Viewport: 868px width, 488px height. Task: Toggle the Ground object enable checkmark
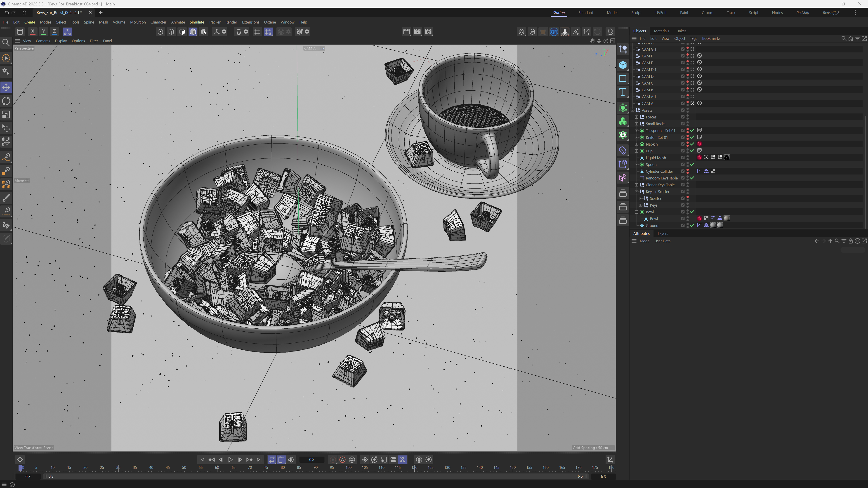(692, 225)
